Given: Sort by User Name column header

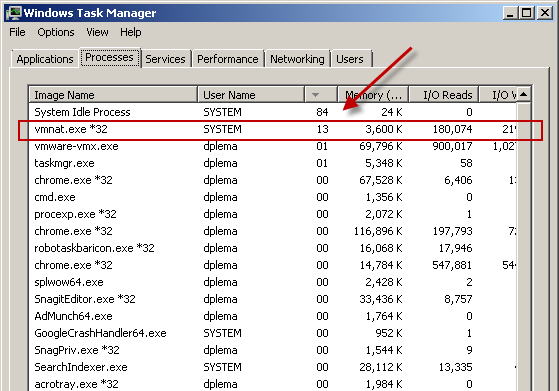Looking at the screenshot, I should [251, 95].
